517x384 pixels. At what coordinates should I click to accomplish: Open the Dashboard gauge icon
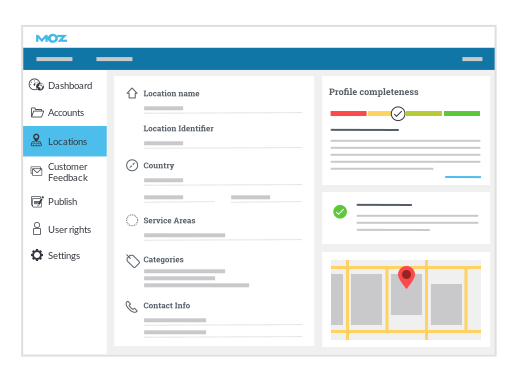[x=36, y=85]
